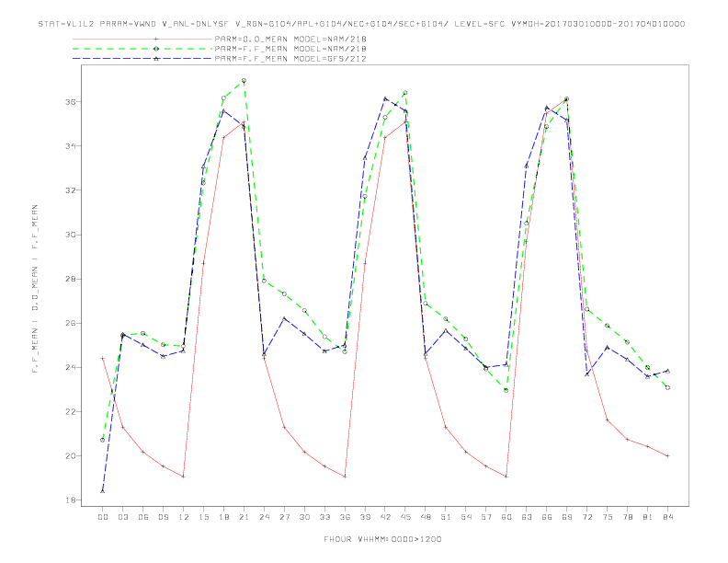
Task: Click the x-axis forecast hour label 60
Action: pos(506,517)
